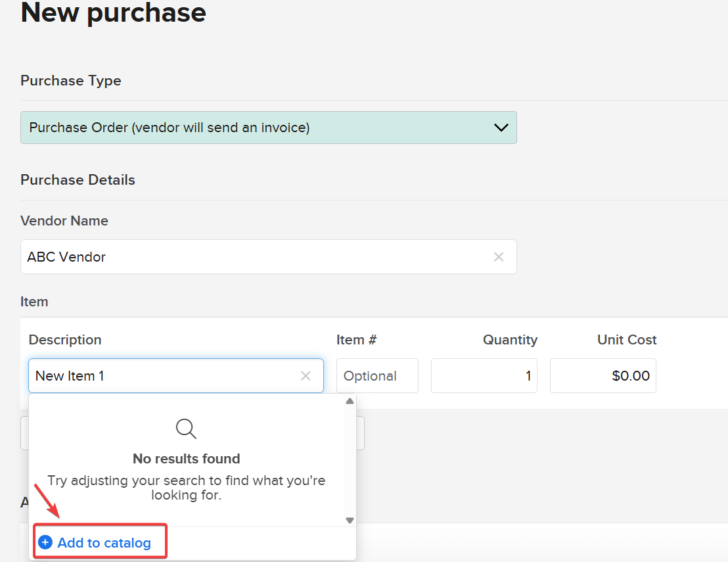Click the blue plus icon beside Add to catalog
Viewport: 728px width, 562px height.
coord(45,543)
